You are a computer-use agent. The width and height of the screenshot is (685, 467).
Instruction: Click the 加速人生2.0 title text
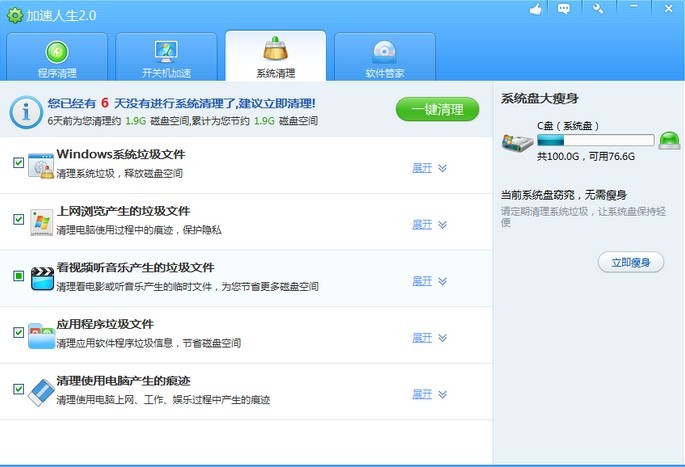(x=61, y=16)
